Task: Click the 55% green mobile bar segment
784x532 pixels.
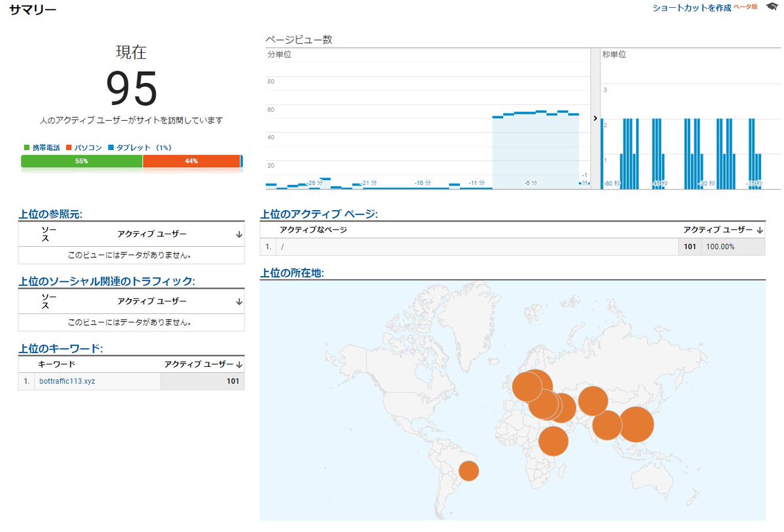Action: tap(80, 160)
